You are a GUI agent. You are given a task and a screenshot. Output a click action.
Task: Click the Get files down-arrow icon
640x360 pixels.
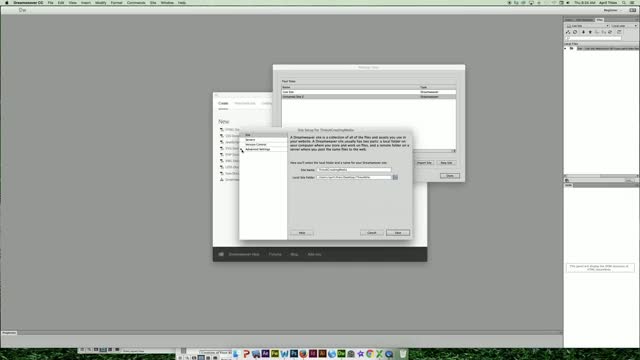coord(583,32)
